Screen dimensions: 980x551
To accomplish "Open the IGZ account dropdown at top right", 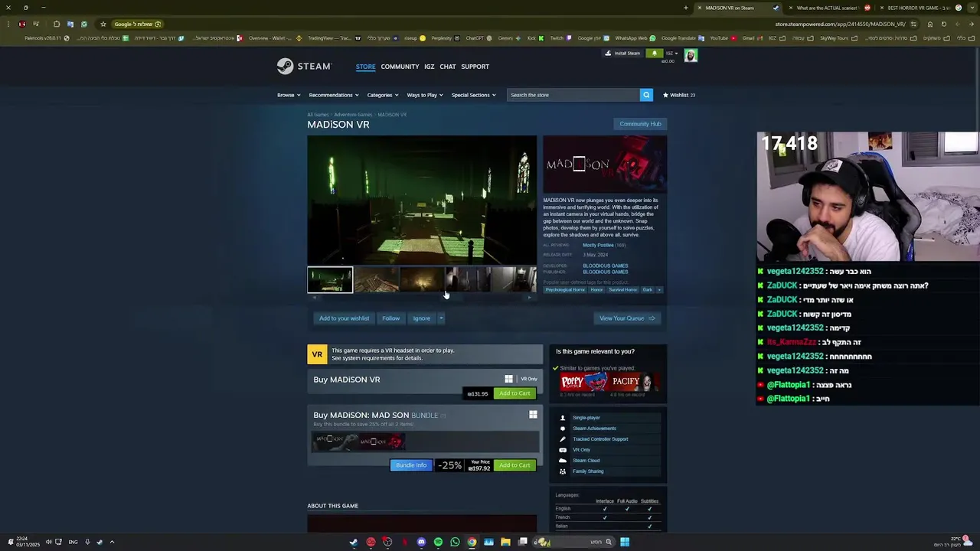I will click(671, 54).
